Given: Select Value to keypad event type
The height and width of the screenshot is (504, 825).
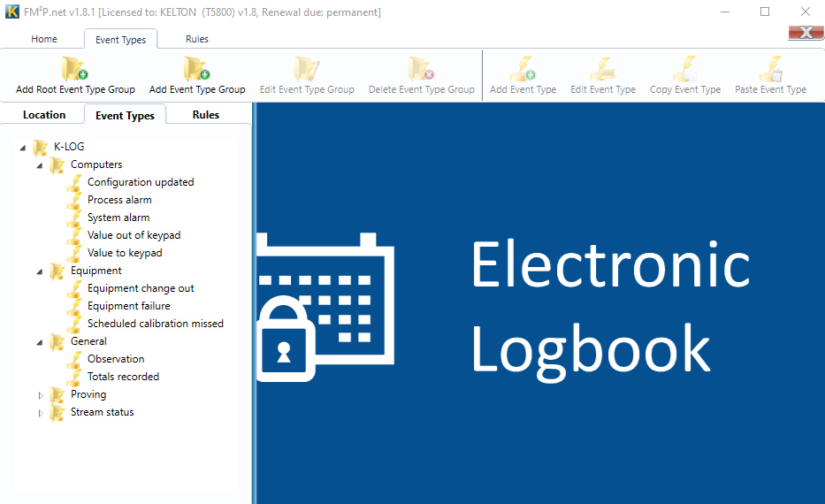Looking at the screenshot, I should click(x=125, y=253).
